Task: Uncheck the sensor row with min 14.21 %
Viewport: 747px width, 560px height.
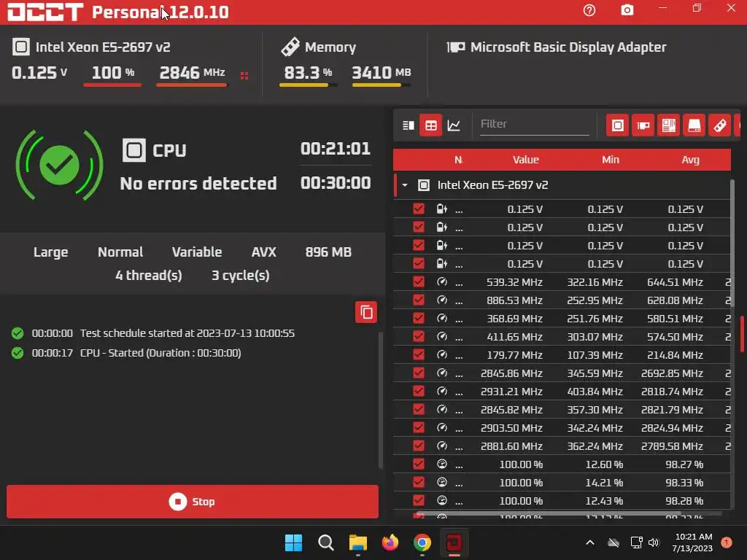Action: point(419,482)
